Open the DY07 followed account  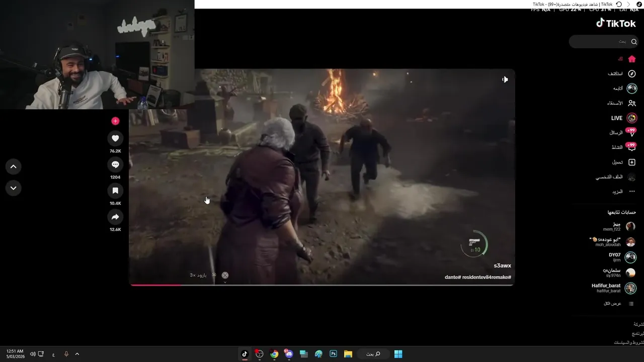[x=622, y=257]
